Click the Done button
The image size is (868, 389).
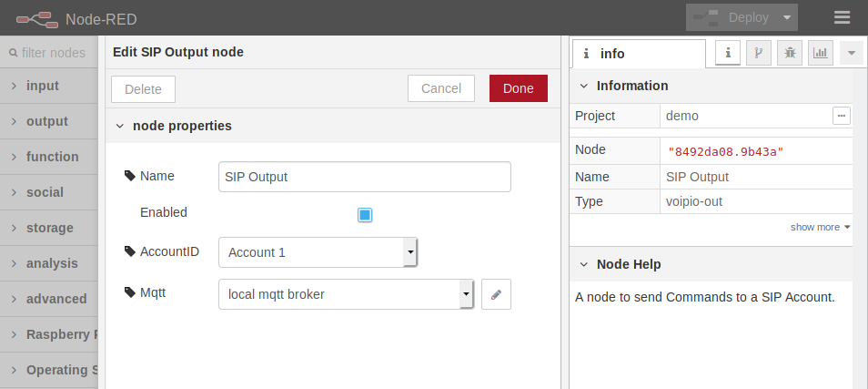pyautogui.click(x=518, y=88)
